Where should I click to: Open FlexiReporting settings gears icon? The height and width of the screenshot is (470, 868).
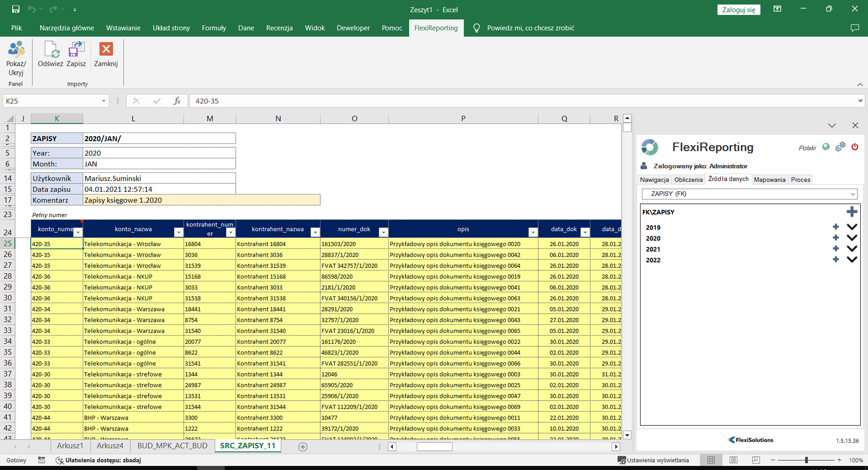tap(840, 147)
